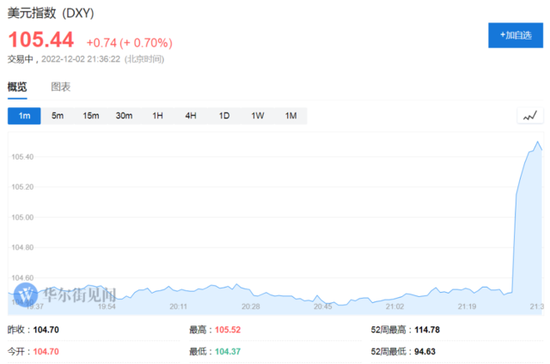Choose the 4H interval
This screenshot has height=364, width=550.
[191, 116]
